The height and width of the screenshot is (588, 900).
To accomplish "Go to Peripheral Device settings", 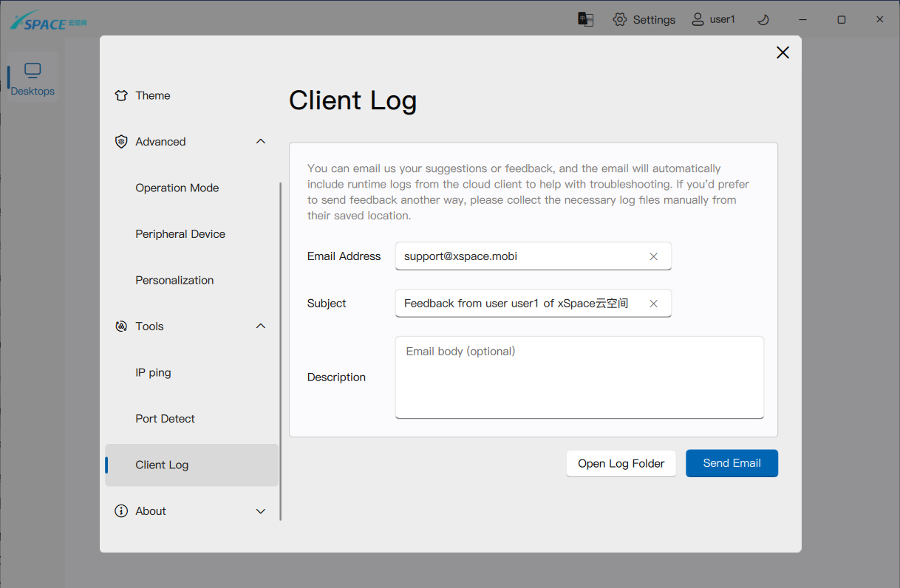I will pyautogui.click(x=180, y=234).
